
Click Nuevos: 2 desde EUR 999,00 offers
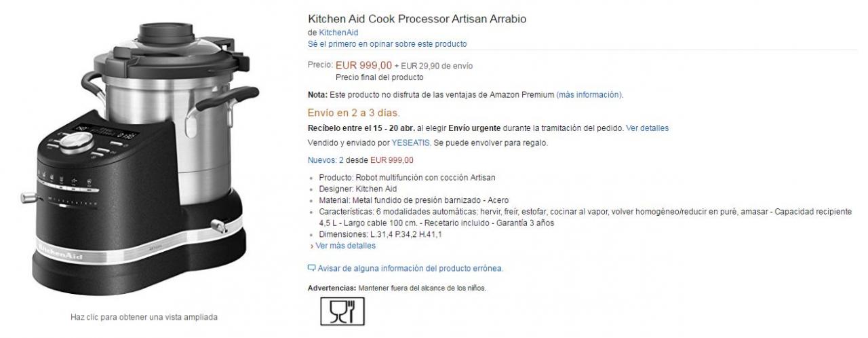coord(360,161)
